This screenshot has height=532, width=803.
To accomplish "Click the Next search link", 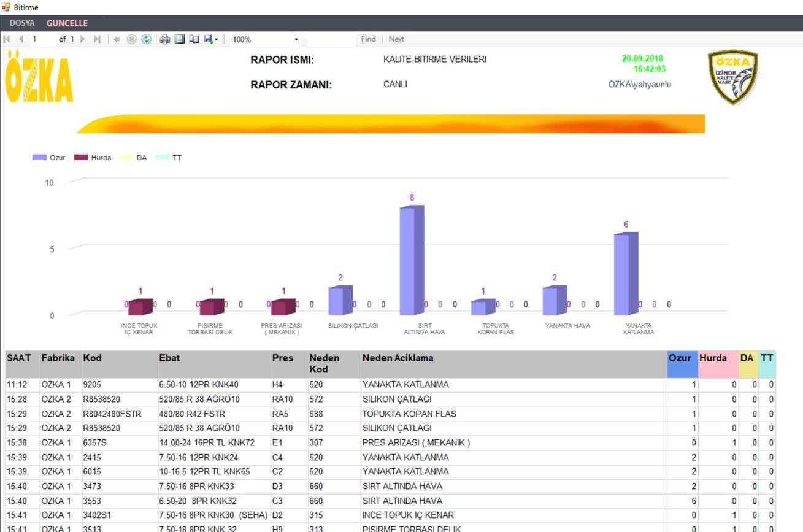I will coord(396,39).
